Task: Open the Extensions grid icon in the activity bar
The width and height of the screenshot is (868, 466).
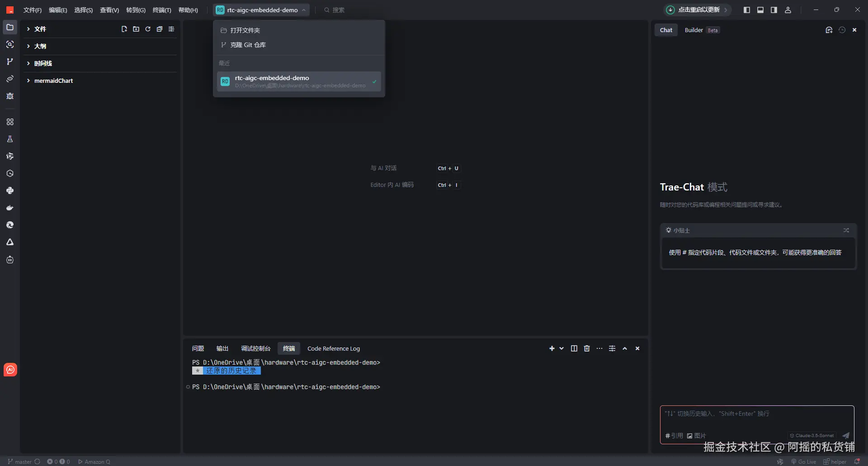Action: 10,122
